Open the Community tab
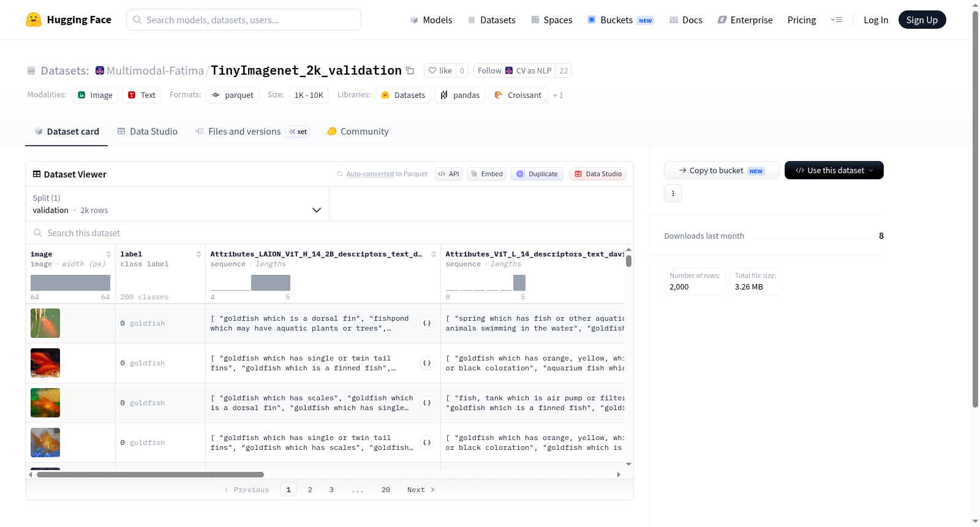Image resolution: width=980 pixels, height=527 pixels. [x=358, y=132]
